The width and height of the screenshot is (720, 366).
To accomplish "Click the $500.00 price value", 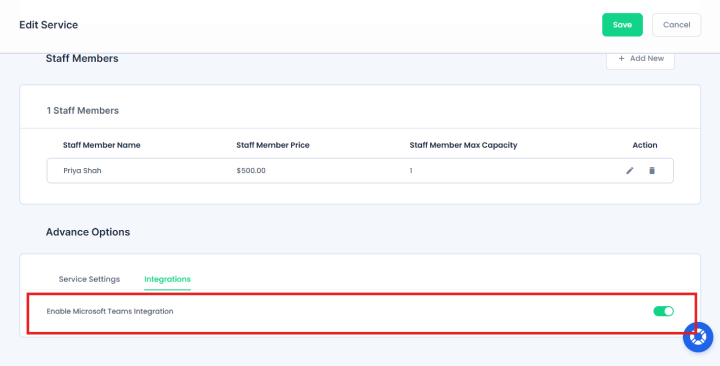I will pos(251,171).
